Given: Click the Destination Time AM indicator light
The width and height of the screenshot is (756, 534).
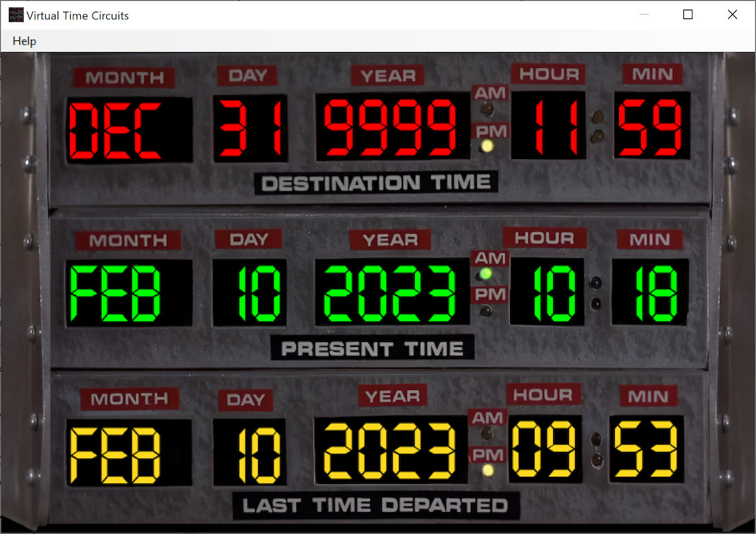Looking at the screenshot, I should pyautogui.click(x=487, y=110).
